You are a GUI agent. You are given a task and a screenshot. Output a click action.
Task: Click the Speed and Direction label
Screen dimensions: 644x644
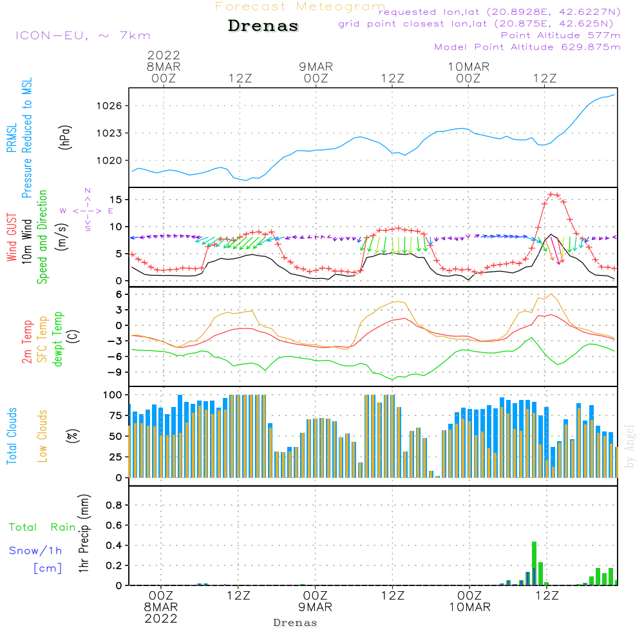pos(43,237)
